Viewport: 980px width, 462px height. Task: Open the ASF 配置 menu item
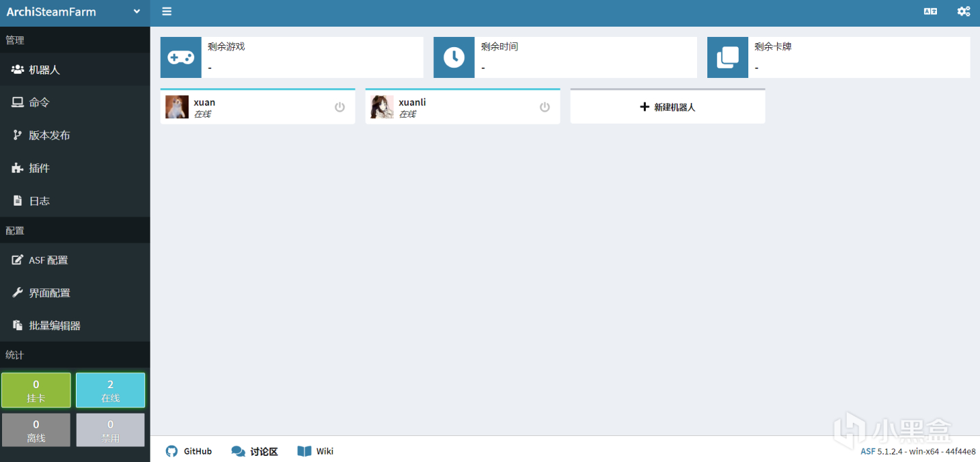pos(75,260)
